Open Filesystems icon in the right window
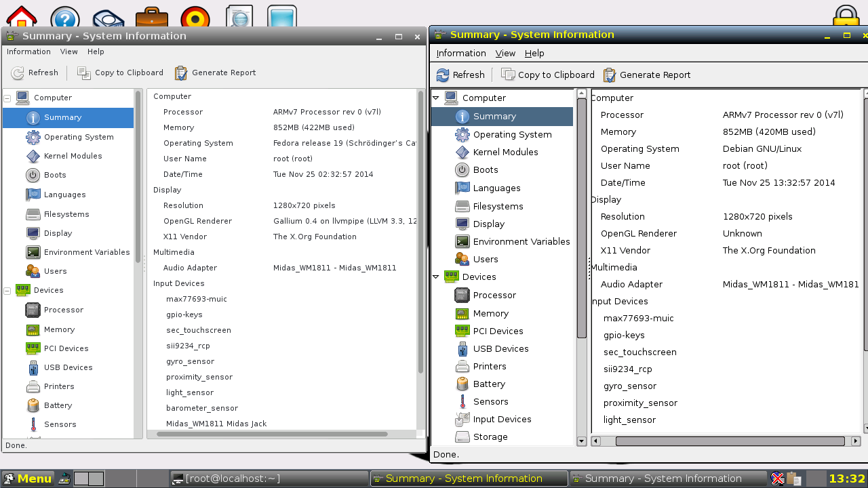Viewport: 868px width, 488px height. [462, 206]
